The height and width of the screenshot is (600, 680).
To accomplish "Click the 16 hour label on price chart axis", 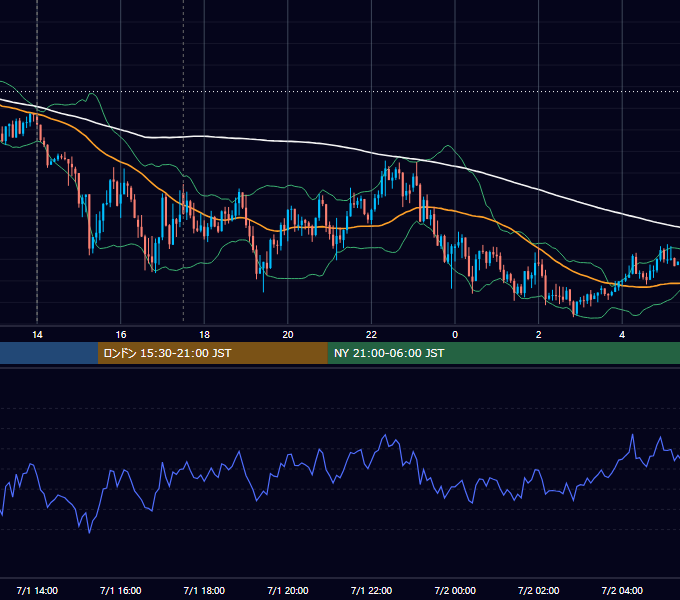I will pyautogui.click(x=121, y=334).
